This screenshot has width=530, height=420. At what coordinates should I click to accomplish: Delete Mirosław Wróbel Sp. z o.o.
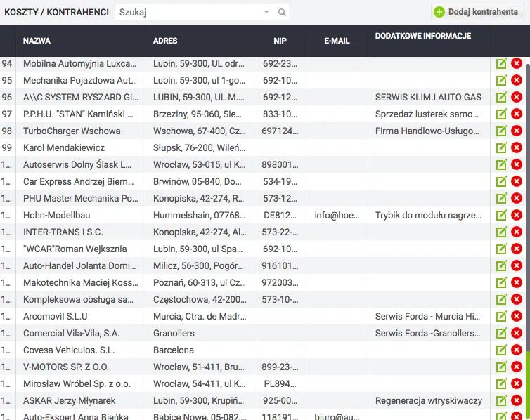[x=517, y=384]
